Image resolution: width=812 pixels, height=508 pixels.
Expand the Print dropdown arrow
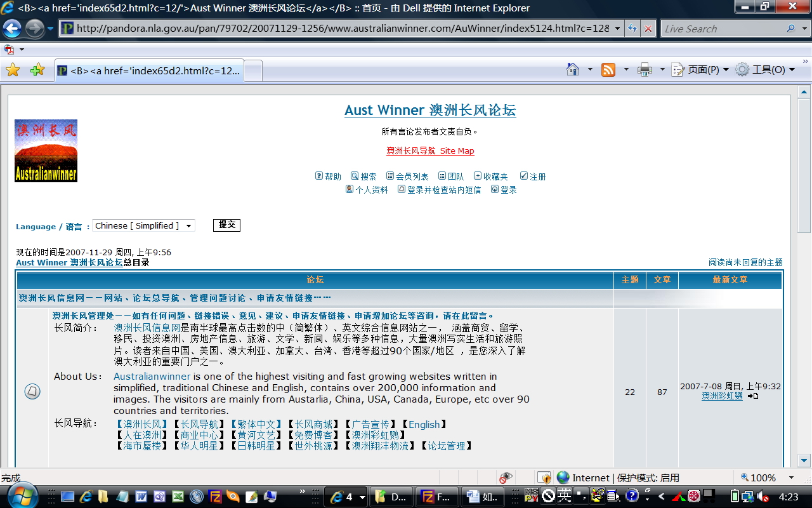click(x=662, y=70)
